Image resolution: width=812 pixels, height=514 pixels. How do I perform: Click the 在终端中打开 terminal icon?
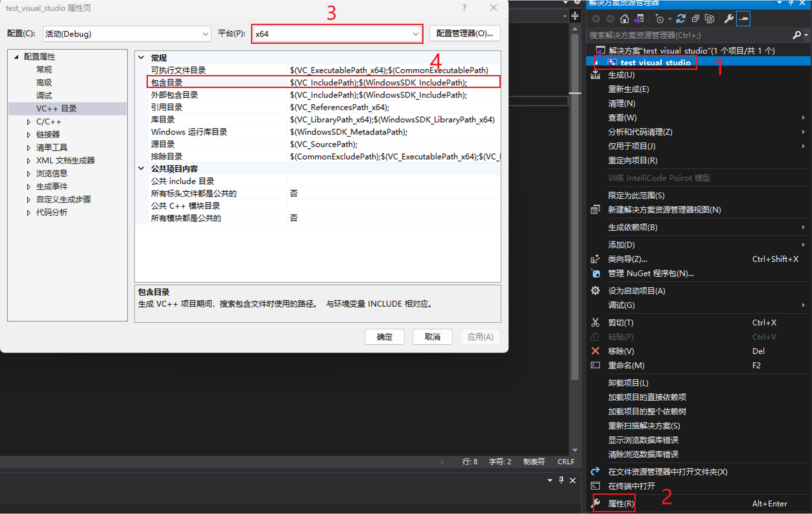click(595, 486)
